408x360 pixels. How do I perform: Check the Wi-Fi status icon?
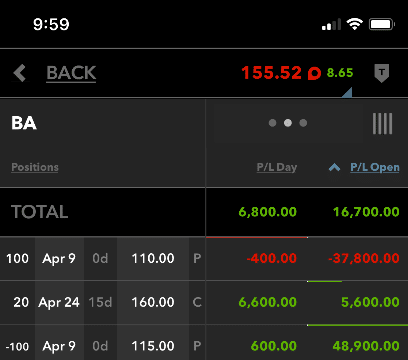pos(354,24)
